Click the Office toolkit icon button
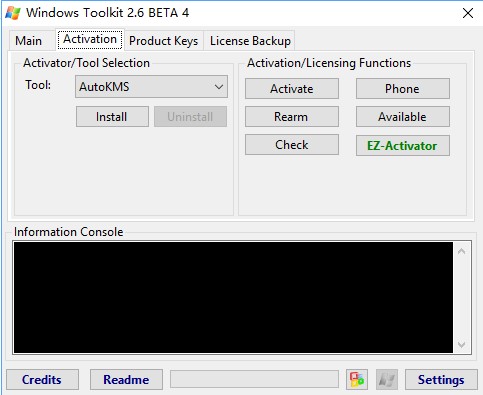This screenshot has width=483, height=395. [x=357, y=379]
